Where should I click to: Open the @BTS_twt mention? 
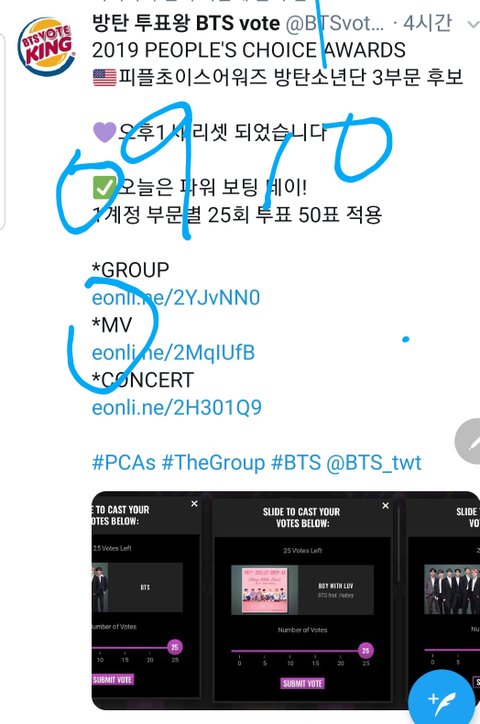pos(374,462)
